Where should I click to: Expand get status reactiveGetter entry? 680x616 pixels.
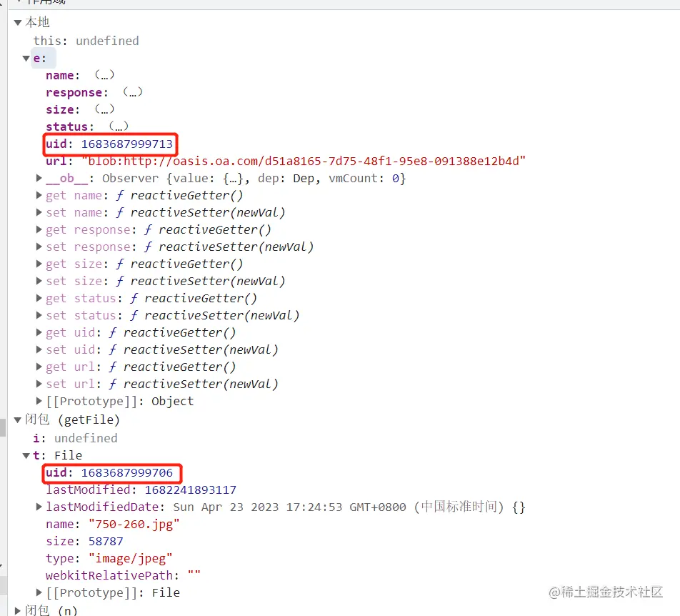(39, 298)
